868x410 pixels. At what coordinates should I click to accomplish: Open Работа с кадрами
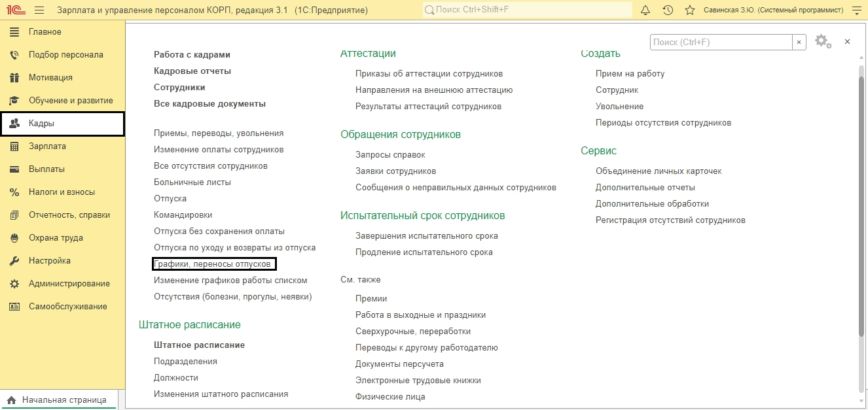tap(192, 55)
